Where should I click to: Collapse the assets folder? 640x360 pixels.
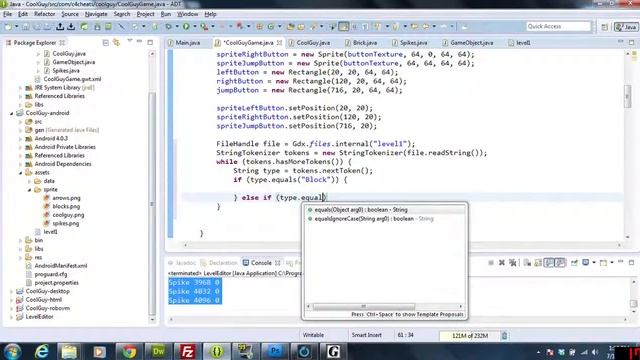[20, 173]
